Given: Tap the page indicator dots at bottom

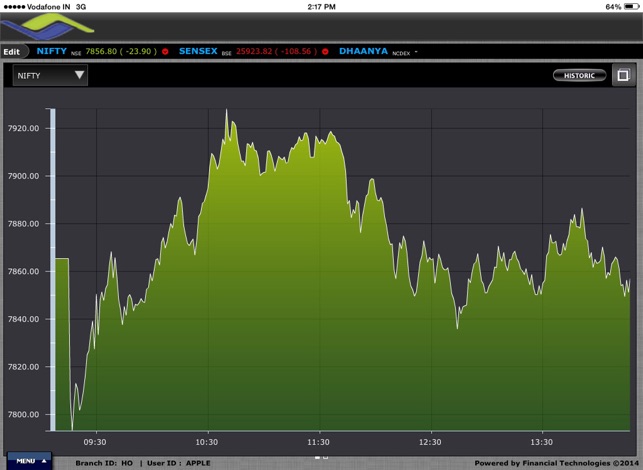Looking at the screenshot, I should (322, 457).
